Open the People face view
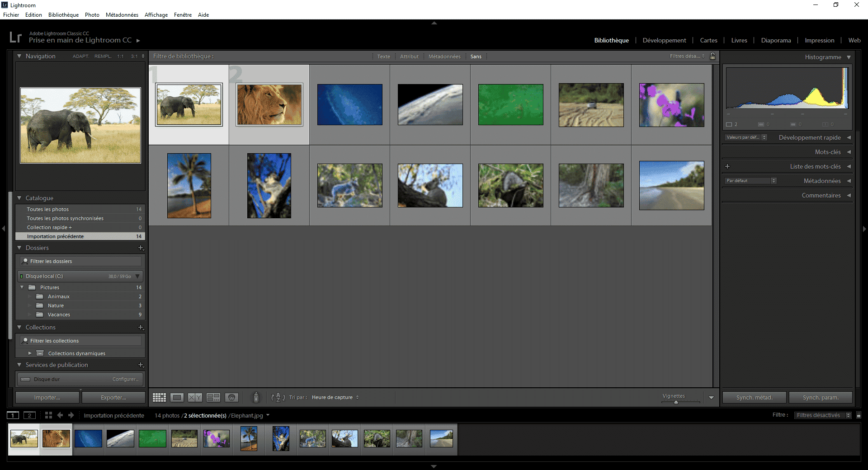The width and height of the screenshot is (868, 470). pyautogui.click(x=231, y=398)
